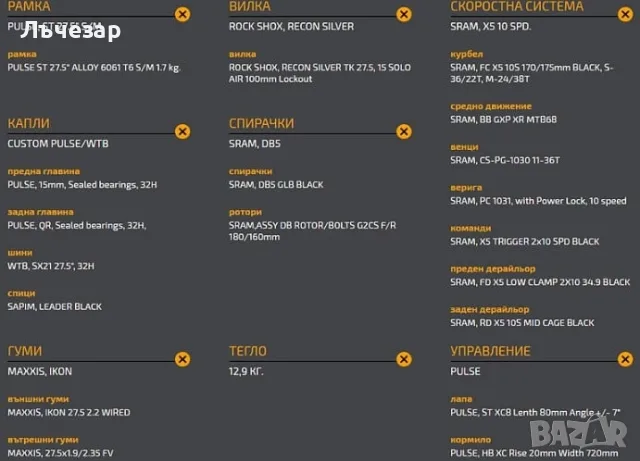Click the СПИРАЧКИ section heading
This screenshot has width=640, height=461.
coord(261,123)
